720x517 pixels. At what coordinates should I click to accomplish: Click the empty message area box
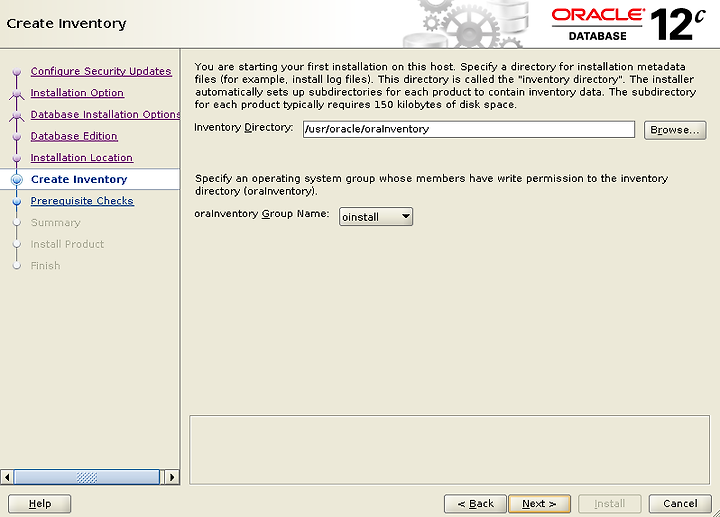click(x=450, y=450)
